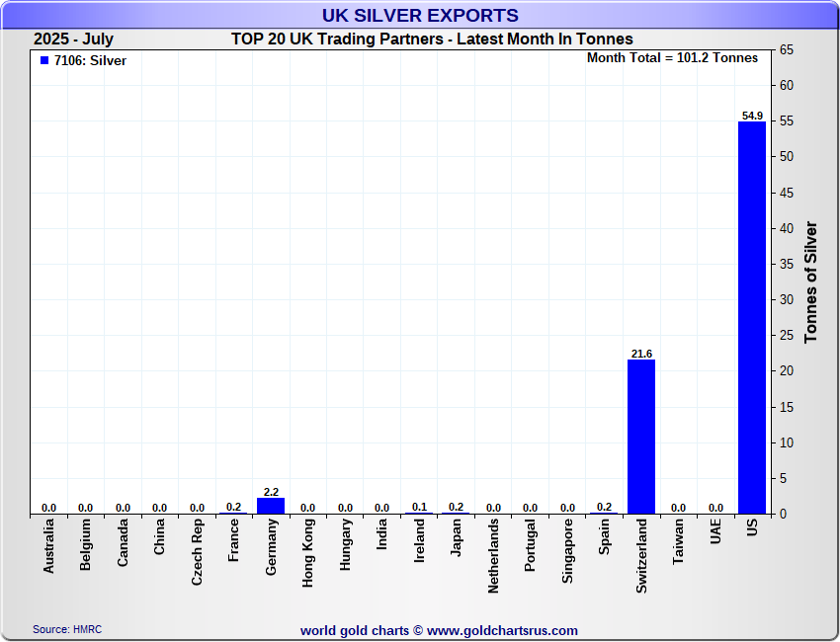Click the 0.0 value above Australia
Image resolution: width=840 pixels, height=642 pixels.
[x=48, y=508]
